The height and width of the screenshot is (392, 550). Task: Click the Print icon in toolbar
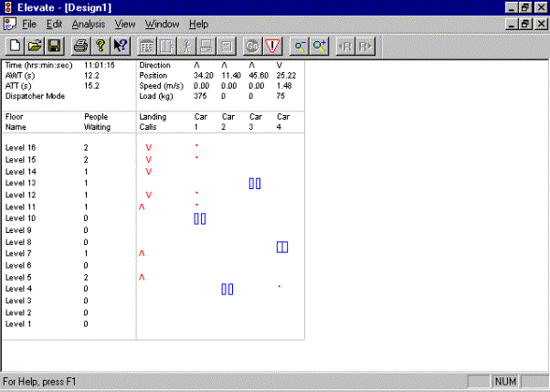(x=80, y=45)
